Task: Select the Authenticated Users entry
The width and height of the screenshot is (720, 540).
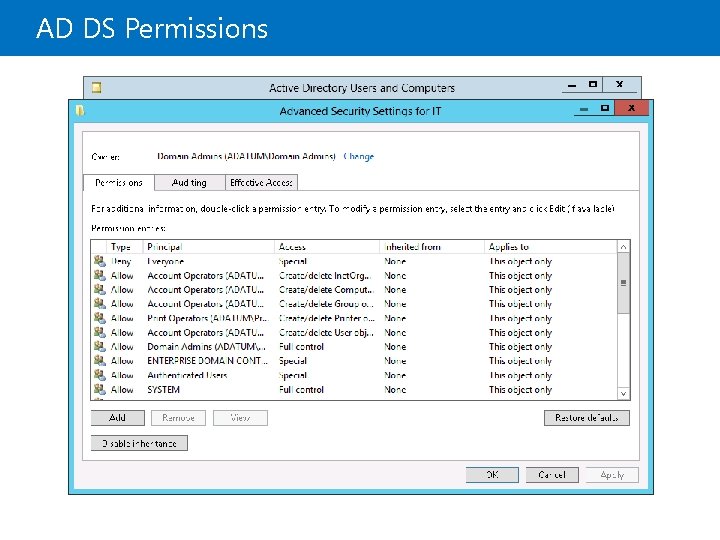Action: click(x=187, y=375)
